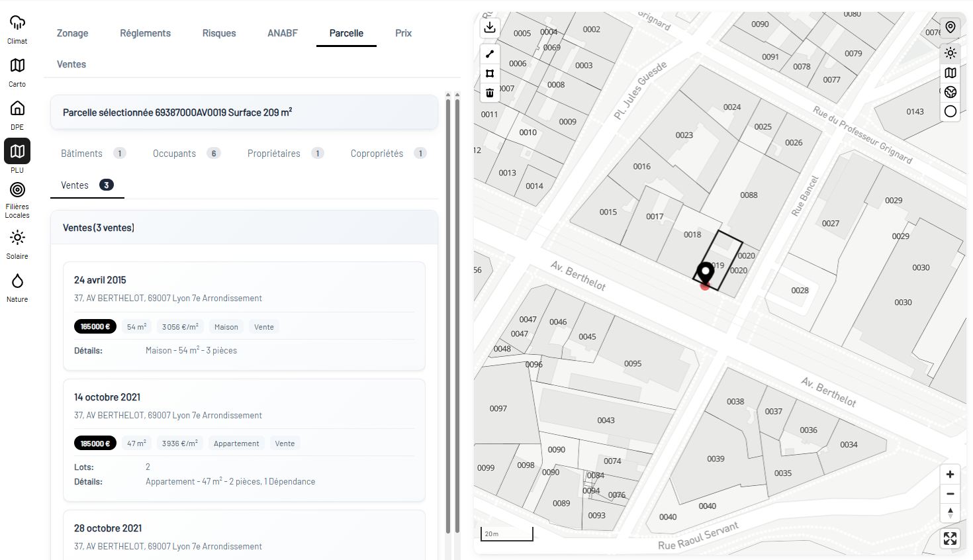Click the location pin button on map
973x560 pixels.
click(x=950, y=27)
